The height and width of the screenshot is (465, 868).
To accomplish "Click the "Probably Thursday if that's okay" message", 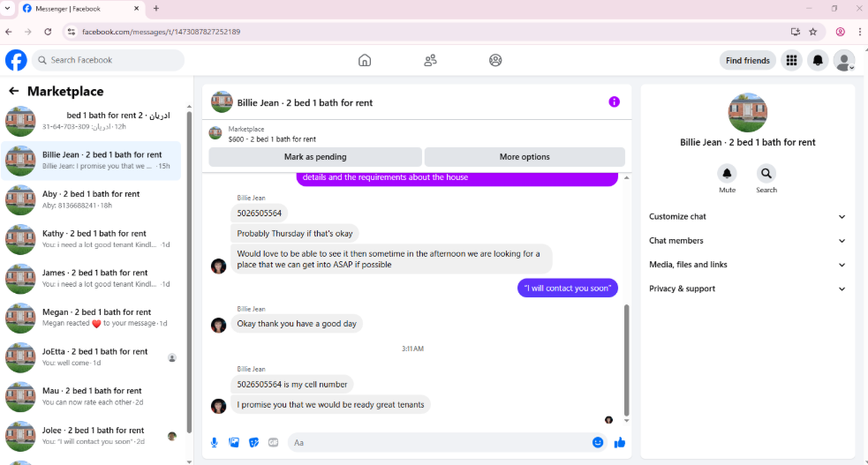I will [x=295, y=233].
